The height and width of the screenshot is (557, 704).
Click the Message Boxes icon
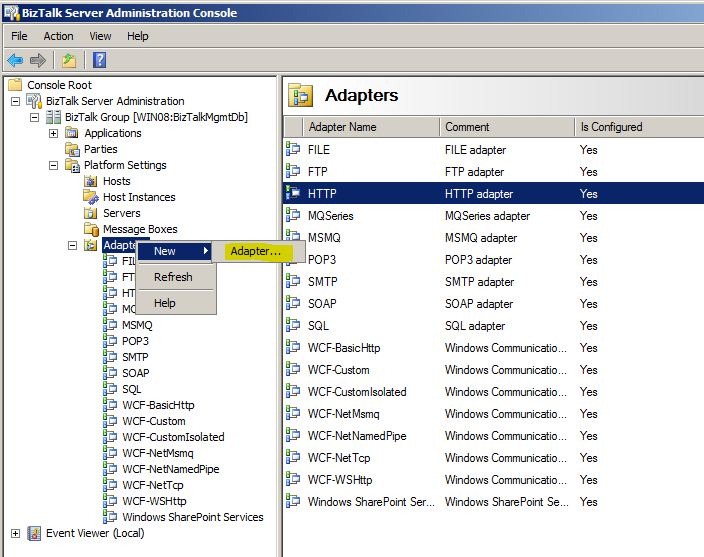[92, 229]
